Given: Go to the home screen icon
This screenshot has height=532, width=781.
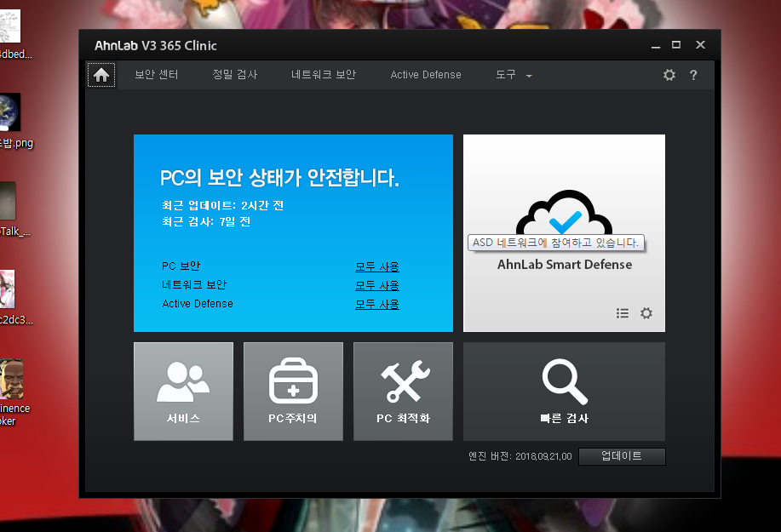Looking at the screenshot, I should tap(101, 75).
